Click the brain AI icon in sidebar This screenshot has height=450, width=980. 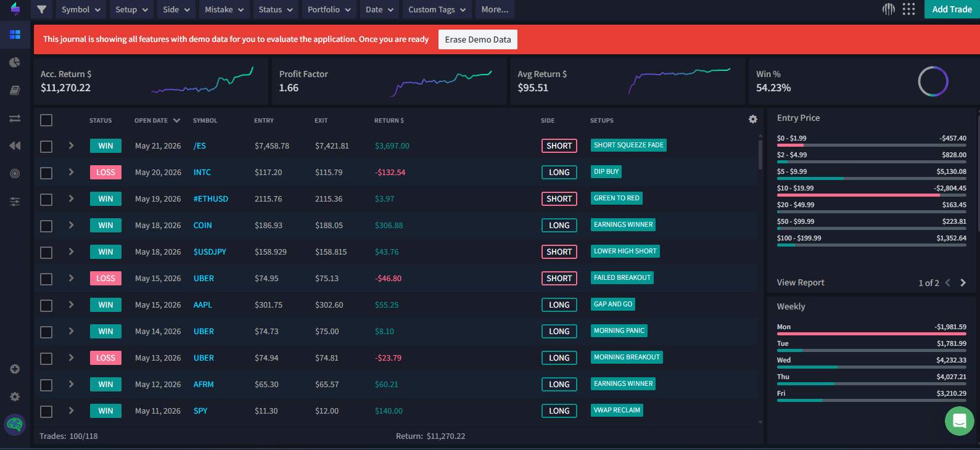[15, 424]
